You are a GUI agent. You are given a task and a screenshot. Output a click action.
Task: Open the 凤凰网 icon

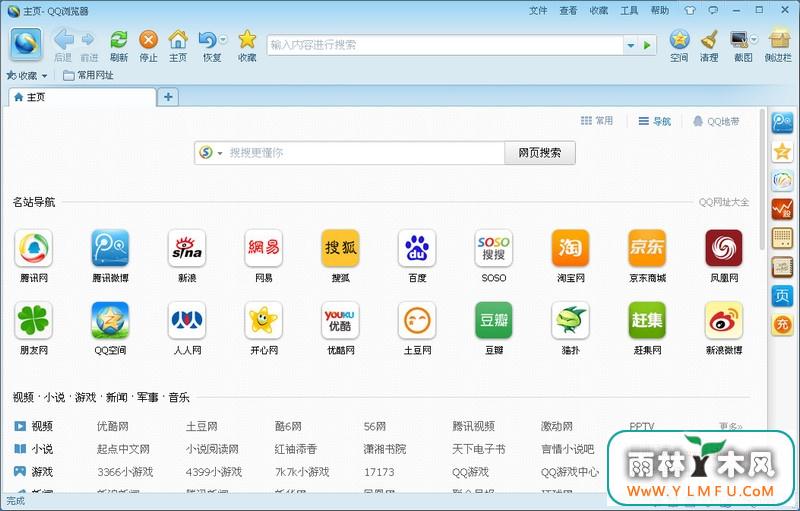[723, 248]
